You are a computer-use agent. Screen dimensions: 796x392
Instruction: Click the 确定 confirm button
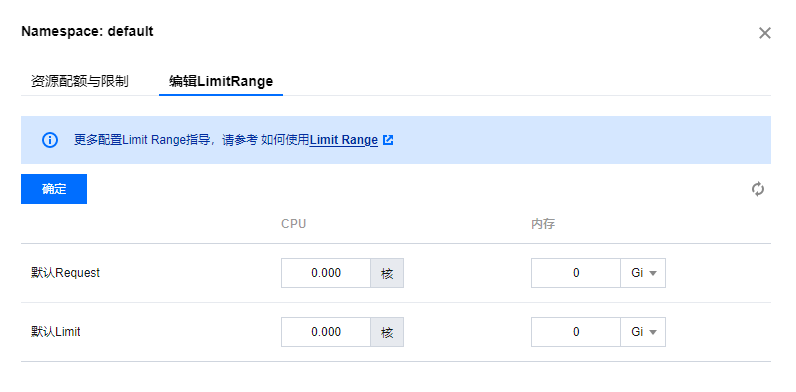pyautogui.click(x=54, y=189)
